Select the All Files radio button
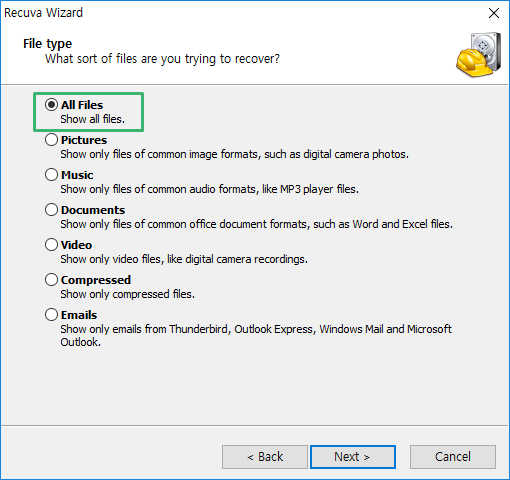Image resolution: width=510 pixels, height=480 pixels. (51, 105)
